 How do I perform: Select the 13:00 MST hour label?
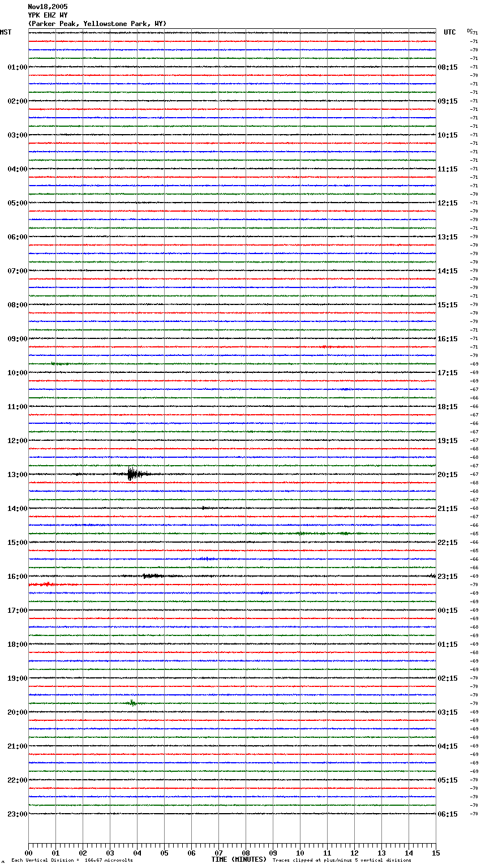click(18, 475)
